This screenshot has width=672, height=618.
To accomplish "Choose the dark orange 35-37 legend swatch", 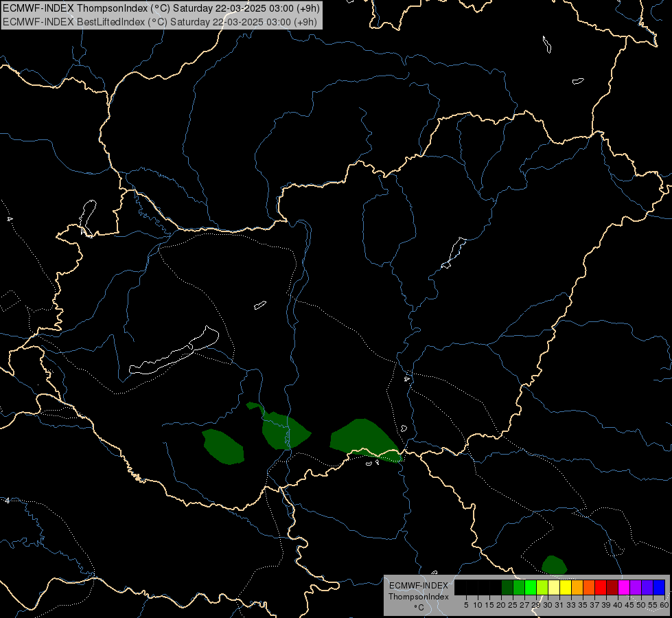I will (589, 588).
